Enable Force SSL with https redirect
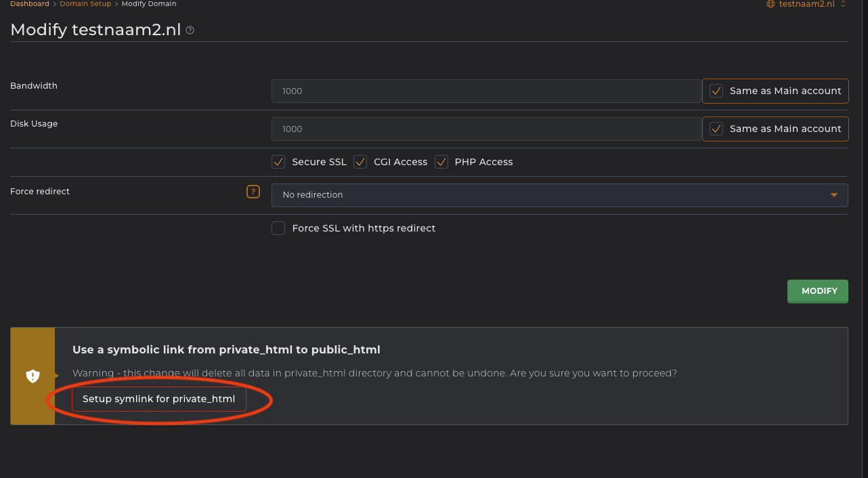Viewport: 868px width, 478px height. (x=278, y=228)
